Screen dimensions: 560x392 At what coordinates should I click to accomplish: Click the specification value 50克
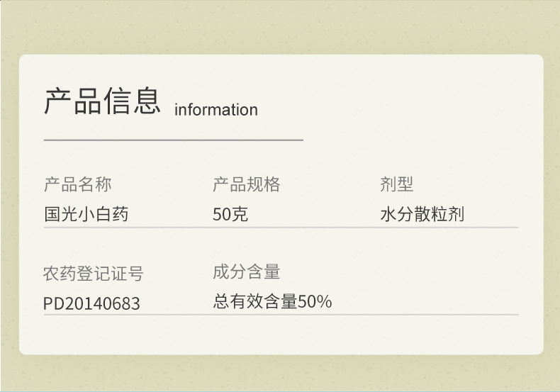[x=230, y=214]
